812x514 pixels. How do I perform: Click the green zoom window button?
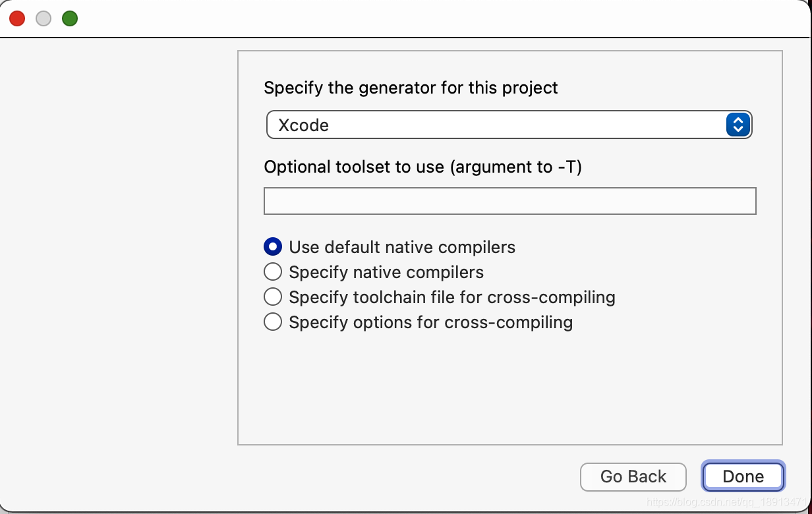tap(70, 18)
